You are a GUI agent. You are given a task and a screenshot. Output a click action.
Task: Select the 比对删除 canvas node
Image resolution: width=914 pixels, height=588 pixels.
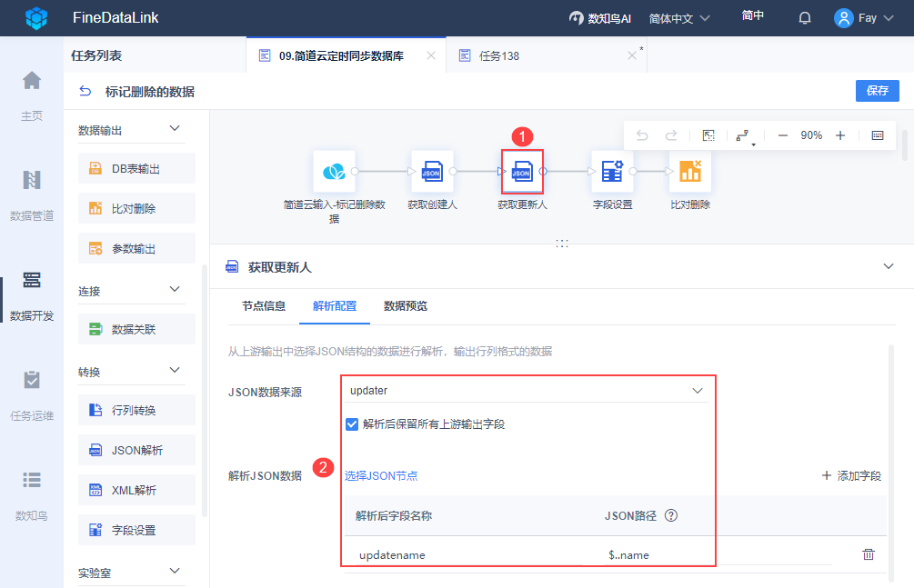point(690,172)
